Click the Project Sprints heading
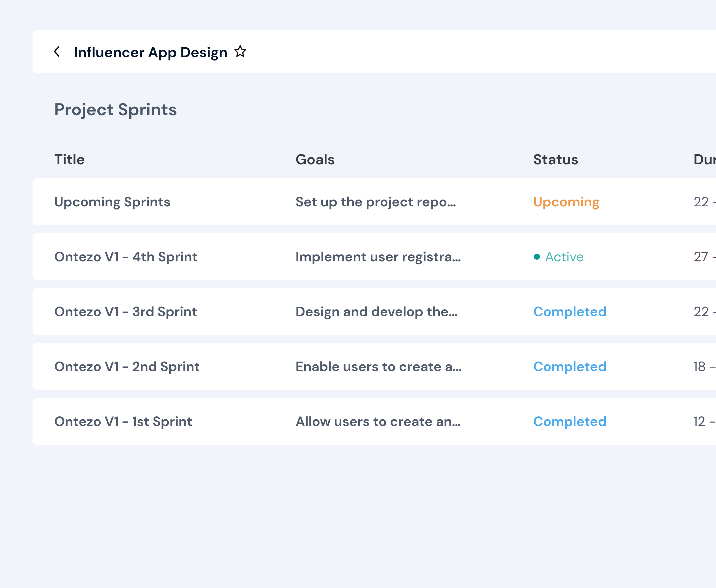Screen dimensions: 716x588 (115, 109)
